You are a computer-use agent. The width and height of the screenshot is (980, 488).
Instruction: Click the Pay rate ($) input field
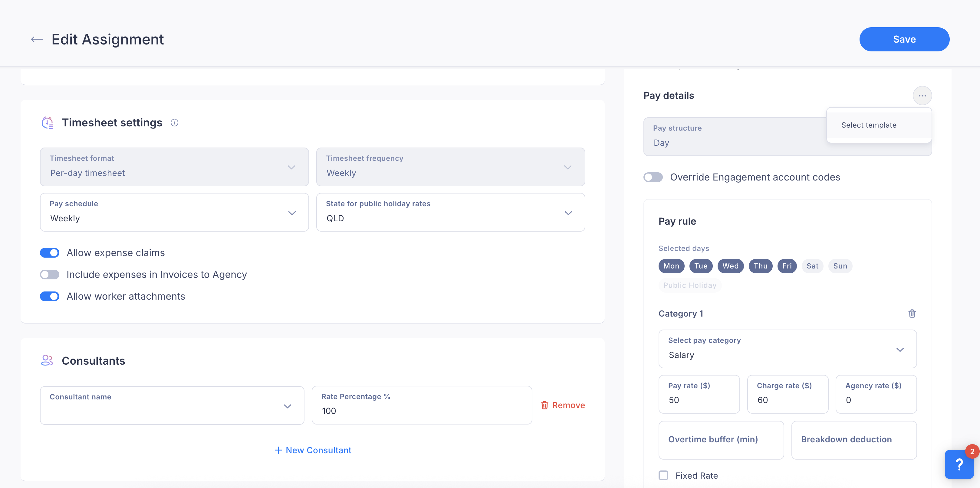[x=699, y=394]
